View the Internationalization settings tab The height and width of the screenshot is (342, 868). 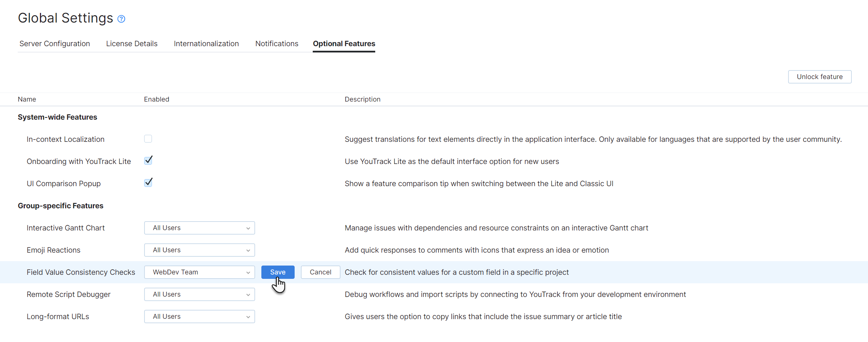click(206, 44)
